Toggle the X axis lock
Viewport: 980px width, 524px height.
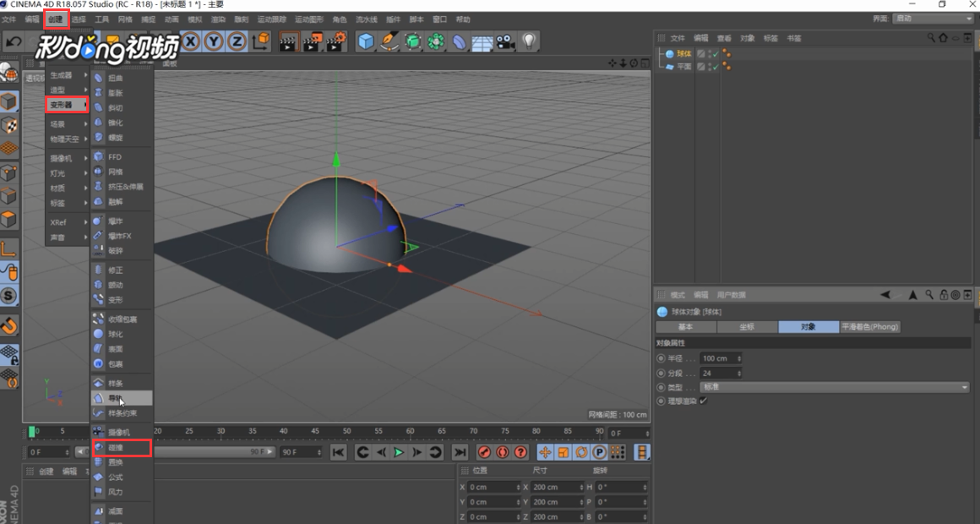point(191,41)
